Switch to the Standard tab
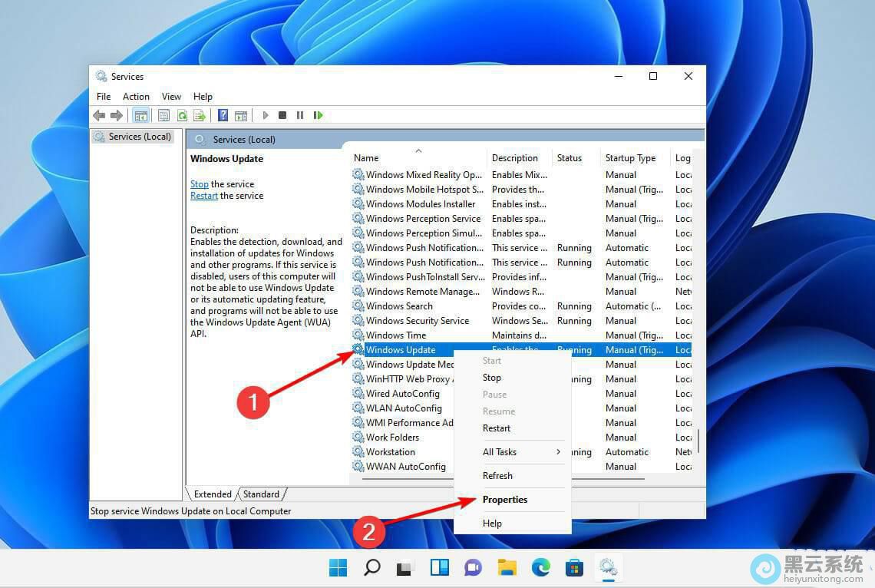The height and width of the screenshot is (588, 875). 261,494
